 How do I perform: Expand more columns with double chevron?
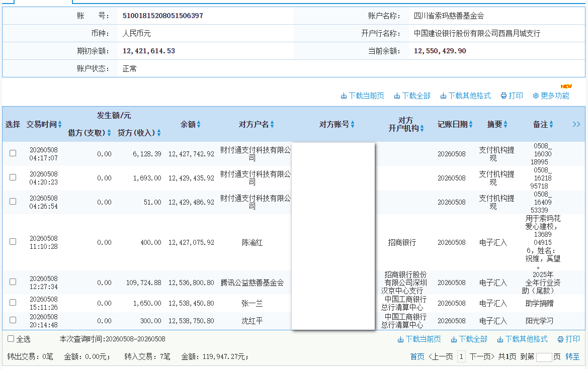[576, 124]
